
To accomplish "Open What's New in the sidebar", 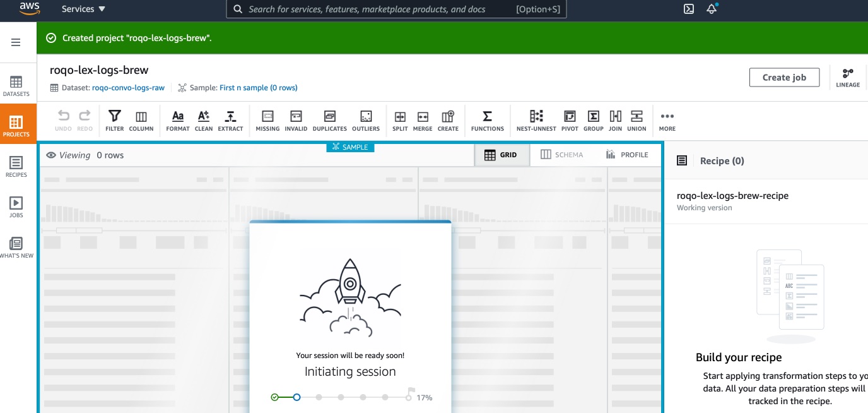I will pos(16,248).
